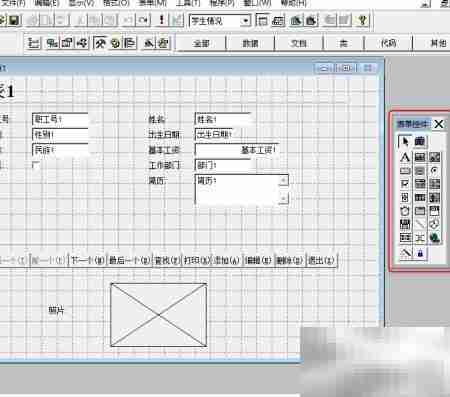The width and height of the screenshot is (450, 397).
Task: Select the OLE Bound control tool
Action: coord(405,224)
